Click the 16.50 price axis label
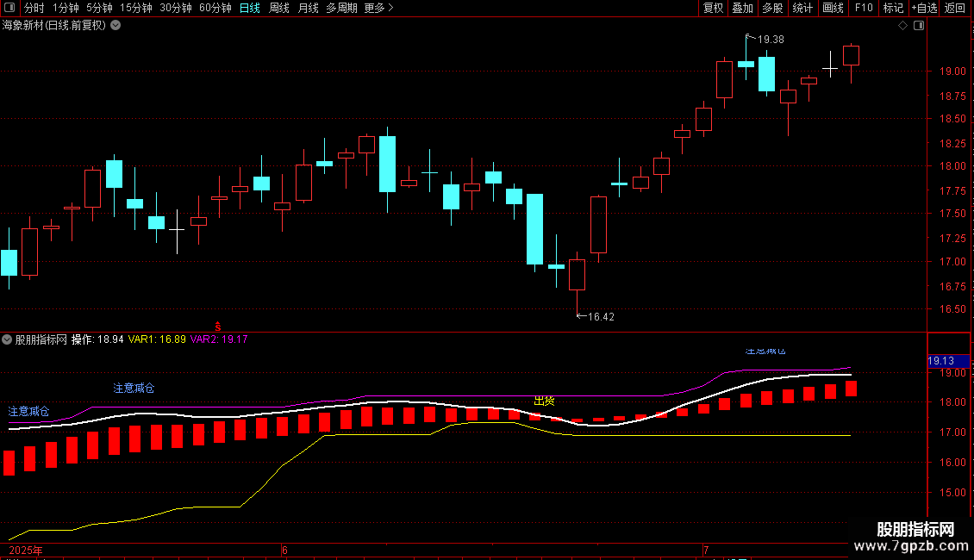This screenshot has height=560, width=974. [x=952, y=309]
